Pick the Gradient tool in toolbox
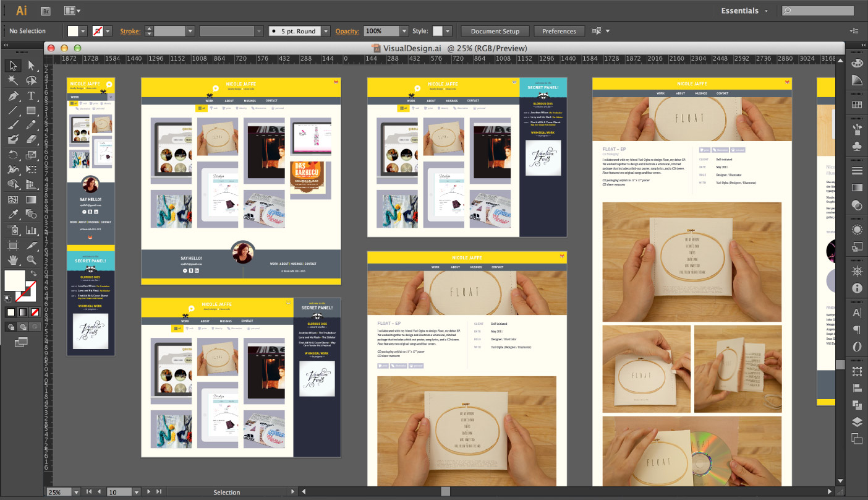This screenshot has height=500, width=868. 31,200
